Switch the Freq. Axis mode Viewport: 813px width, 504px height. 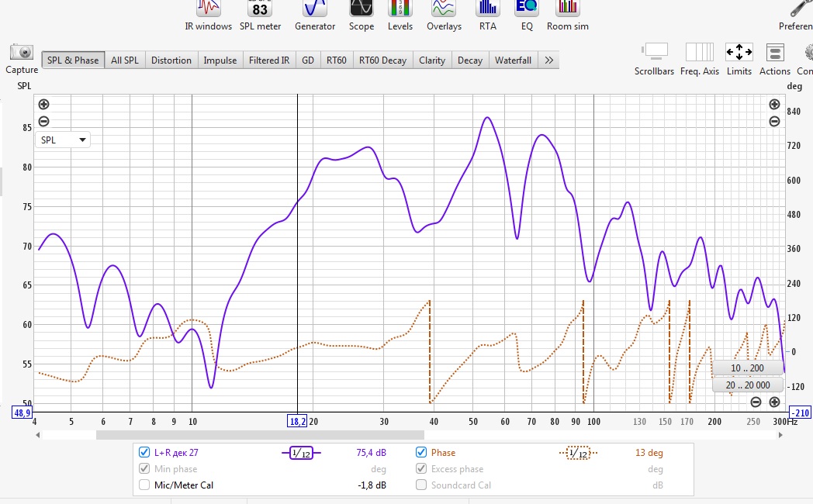pos(700,60)
